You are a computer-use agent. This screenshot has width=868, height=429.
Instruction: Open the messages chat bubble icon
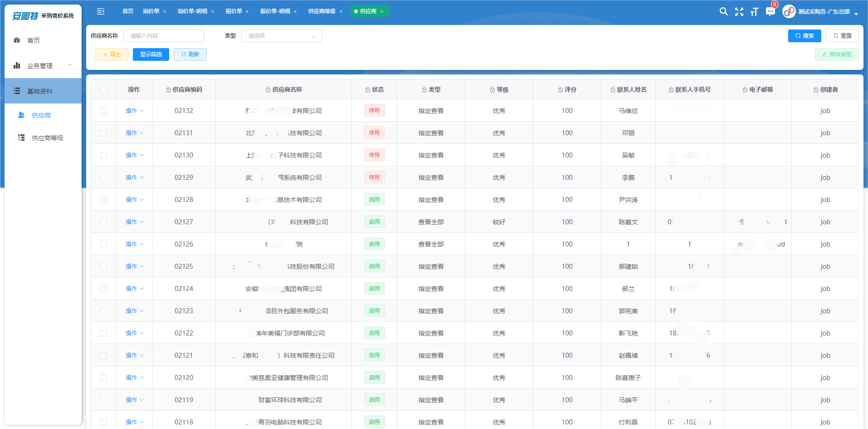click(770, 12)
